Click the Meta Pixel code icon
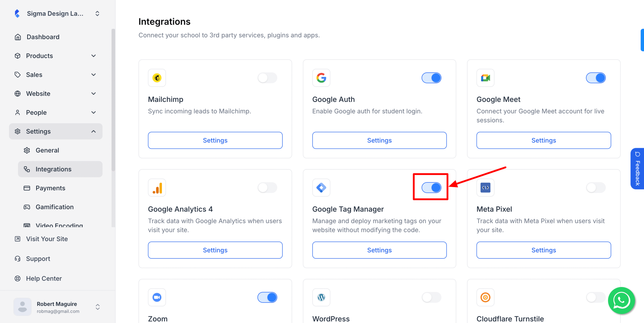 point(485,187)
